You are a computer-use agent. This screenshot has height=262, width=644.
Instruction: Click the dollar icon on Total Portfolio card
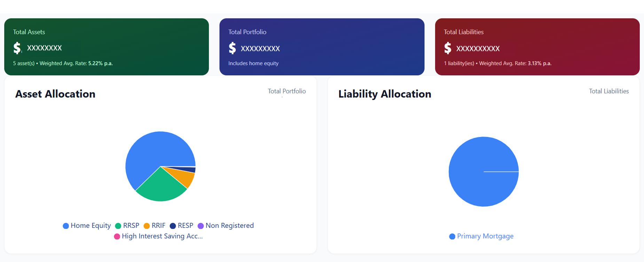tap(233, 48)
